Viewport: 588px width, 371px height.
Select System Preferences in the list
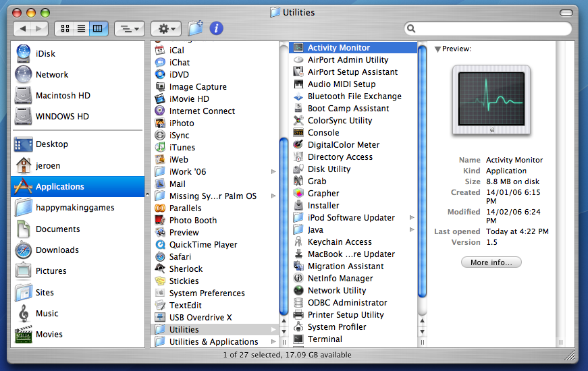tap(215, 293)
